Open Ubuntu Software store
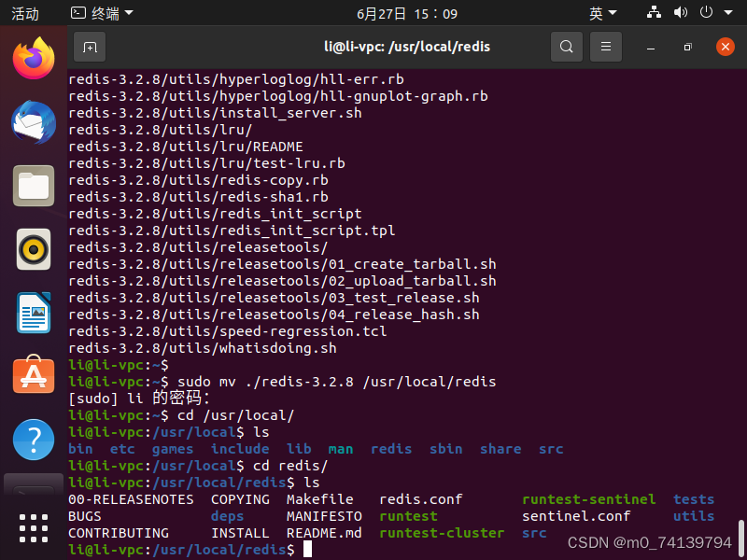This screenshot has width=747, height=560. click(33, 376)
